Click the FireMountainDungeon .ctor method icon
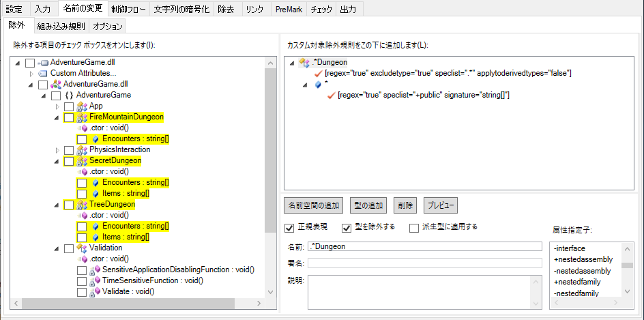 pos(83,128)
